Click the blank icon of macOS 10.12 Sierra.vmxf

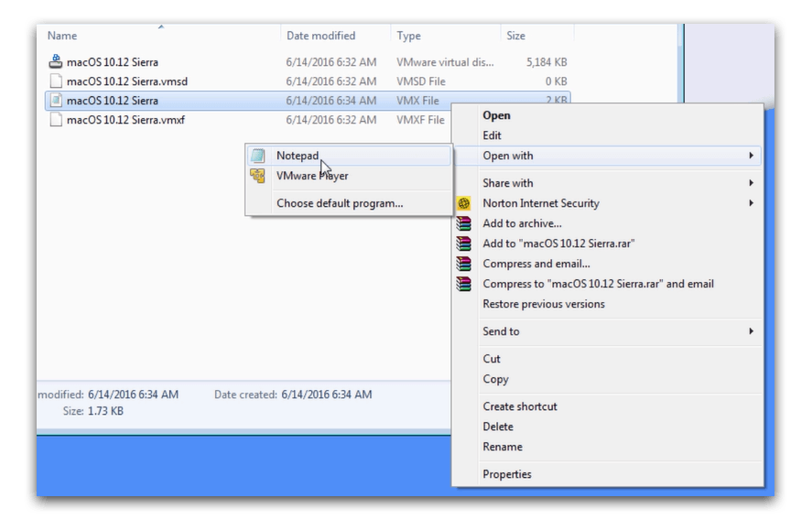click(x=56, y=120)
